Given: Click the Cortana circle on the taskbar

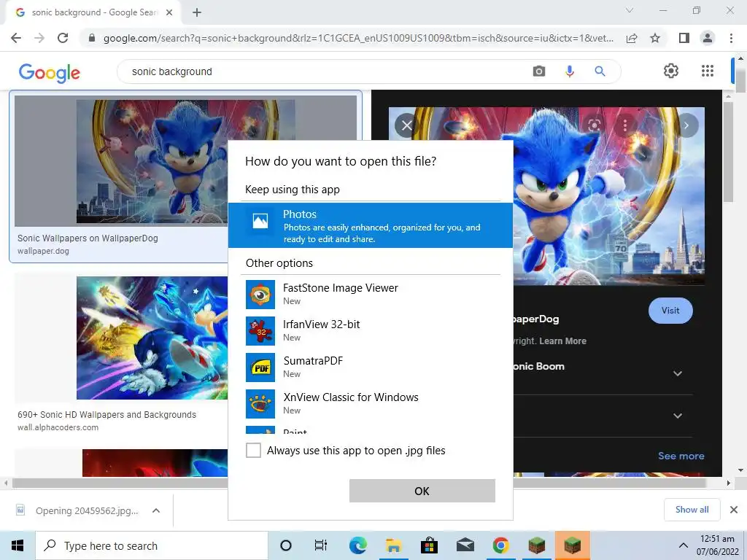Looking at the screenshot, I should click(285, 545).
